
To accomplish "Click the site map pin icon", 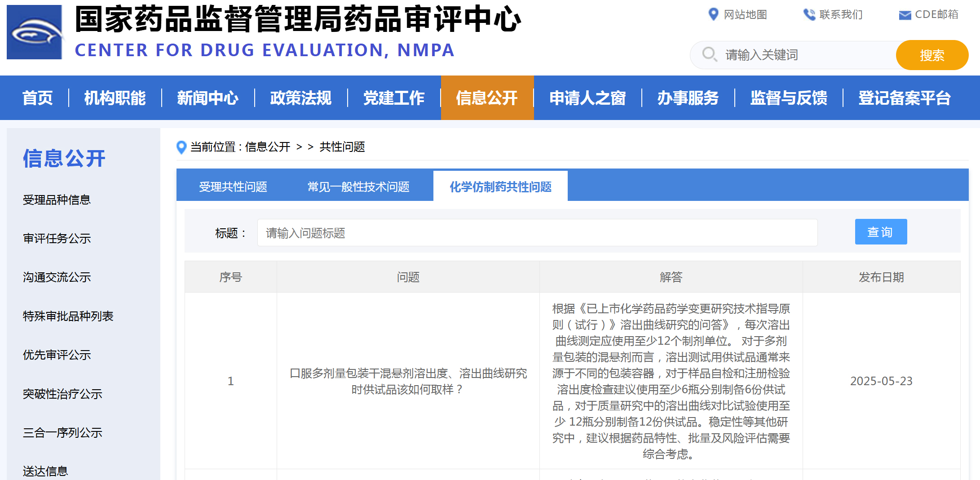I will [713, 14].
